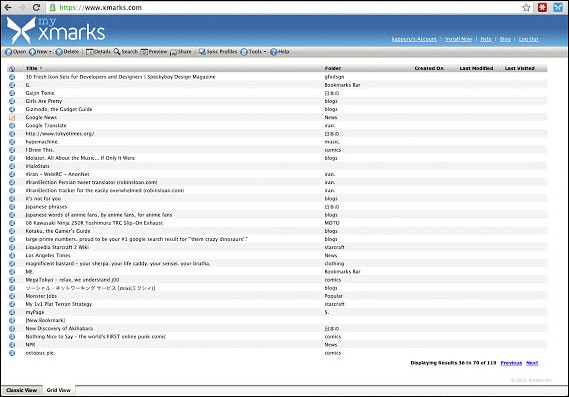Select 'it's not for you' bookmark
The image size is (569, 397).
tap(43, 198)
